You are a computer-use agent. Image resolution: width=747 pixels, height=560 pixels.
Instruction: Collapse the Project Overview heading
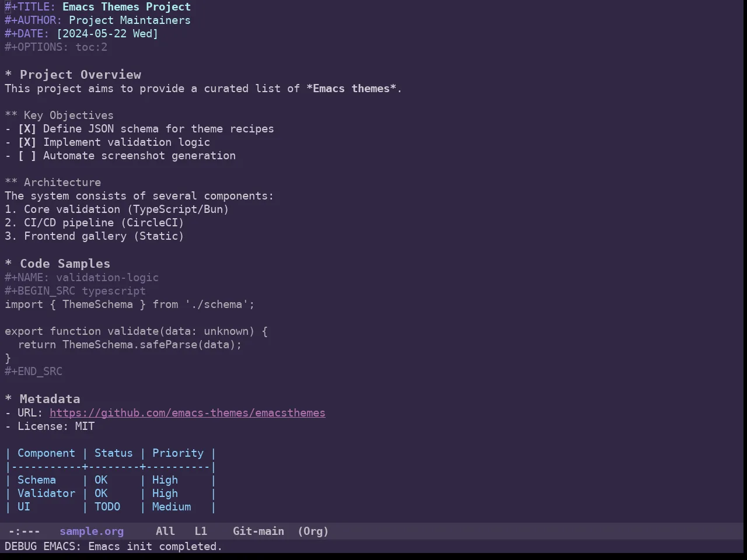point(73,75)
